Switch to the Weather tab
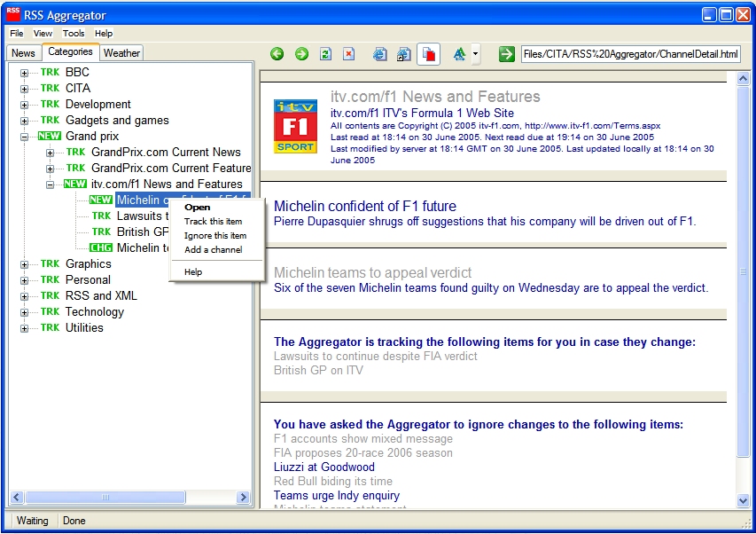 [121, 53]
